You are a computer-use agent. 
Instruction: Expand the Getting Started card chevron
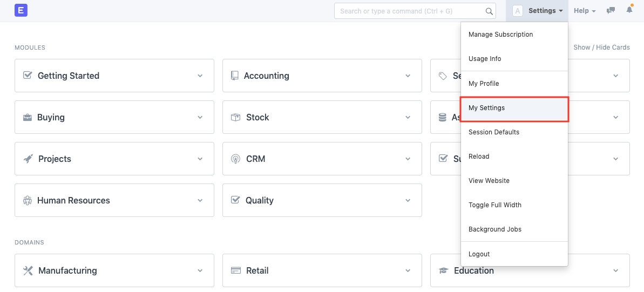click(200, 76)
